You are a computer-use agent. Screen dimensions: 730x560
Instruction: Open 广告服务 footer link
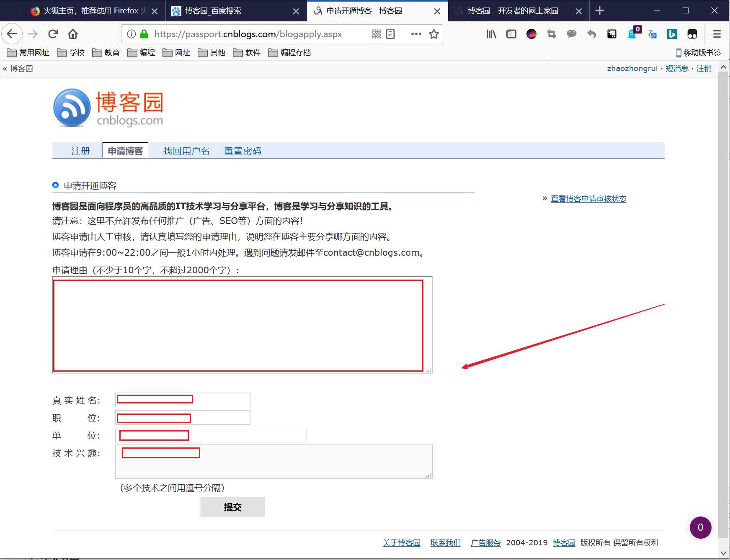486,543
